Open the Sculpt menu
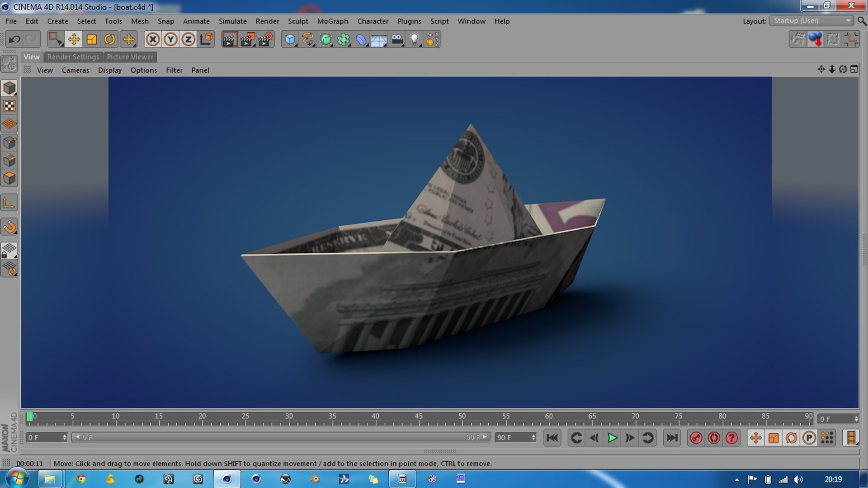 [x=298, y=21]
